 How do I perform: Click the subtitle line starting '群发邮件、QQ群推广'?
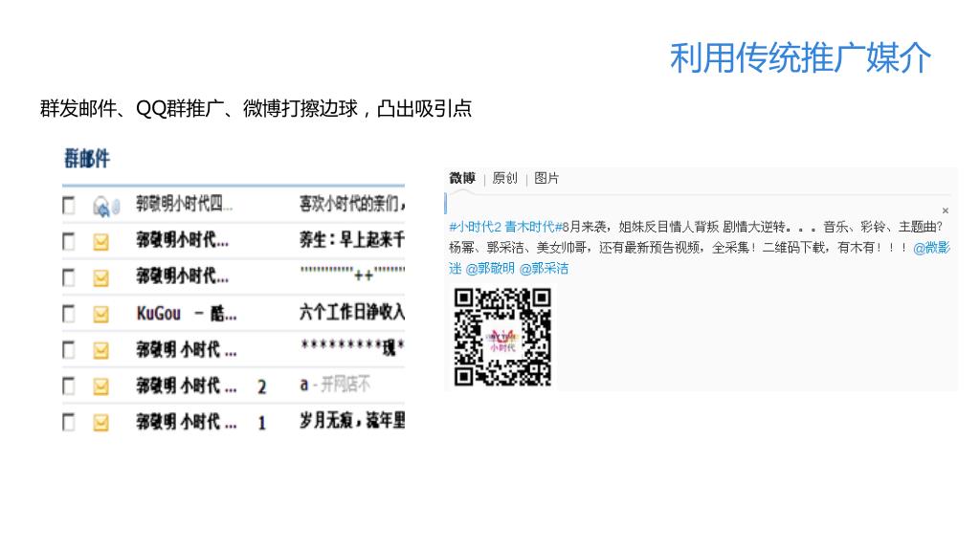256,109
